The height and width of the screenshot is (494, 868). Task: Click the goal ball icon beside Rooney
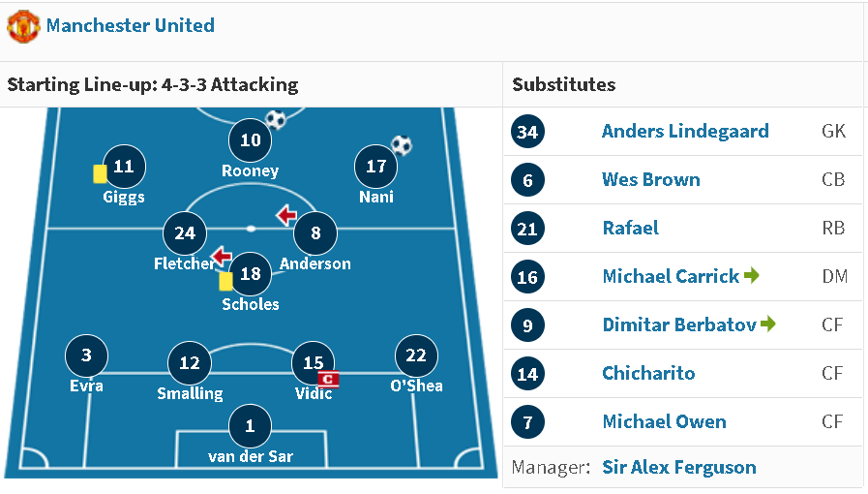(x=276, y=119)
